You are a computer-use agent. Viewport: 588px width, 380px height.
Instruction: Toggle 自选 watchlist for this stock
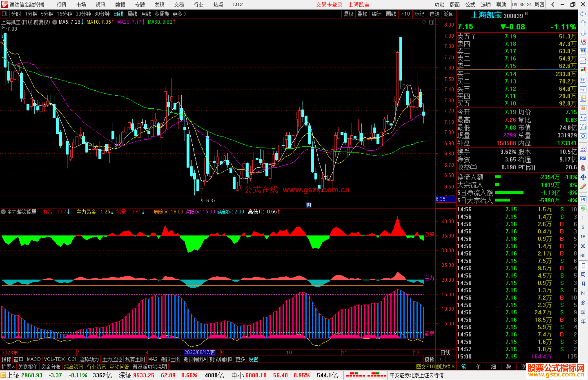click(x=434, y=14)
